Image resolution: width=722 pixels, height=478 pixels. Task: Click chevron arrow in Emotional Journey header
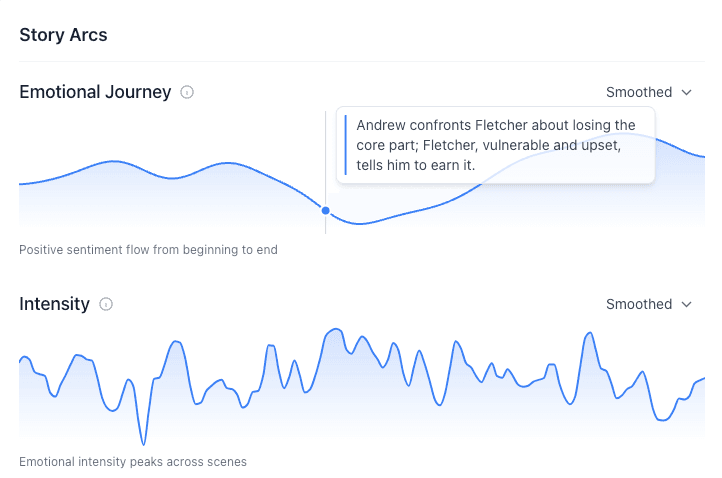pyautogui.click(x=687, y=92)
